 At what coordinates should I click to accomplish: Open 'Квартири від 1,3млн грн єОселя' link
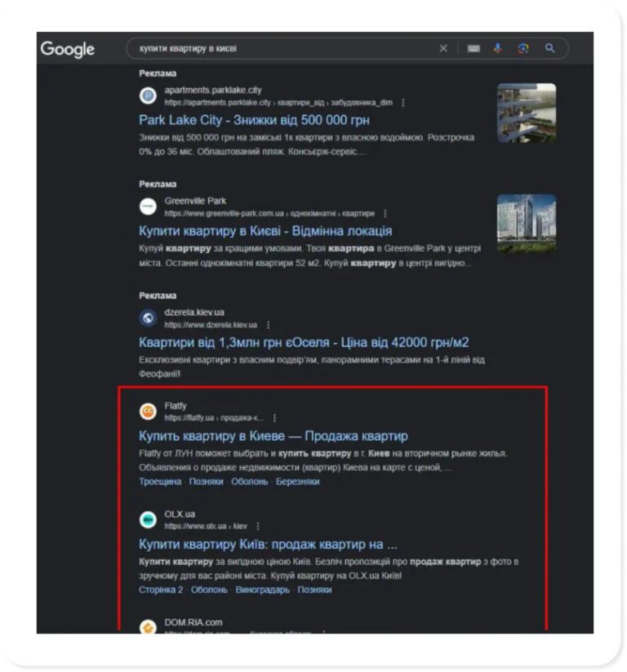coord(304,343)
